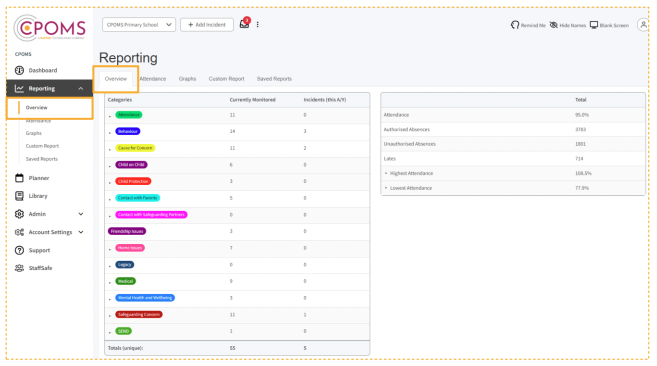
Task: Open Custom Report from sidebar submenu
Action: click(42, 146)
